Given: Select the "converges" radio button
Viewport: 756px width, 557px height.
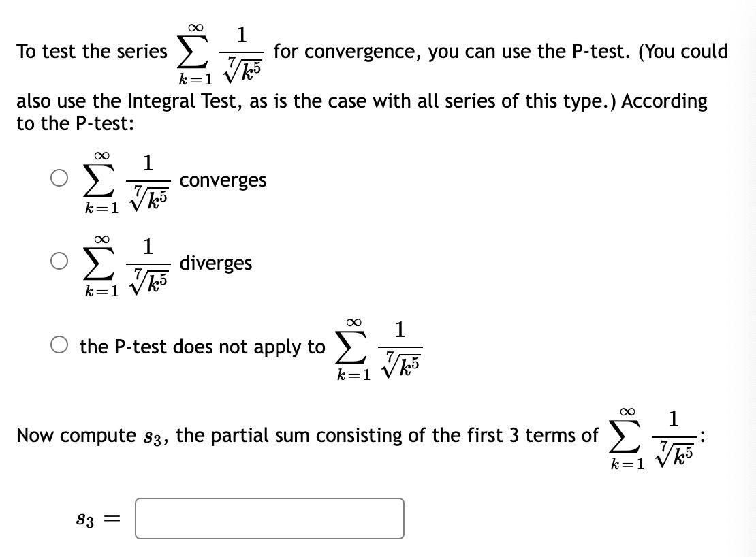Looking at the screenshot, I should point(59,178).
